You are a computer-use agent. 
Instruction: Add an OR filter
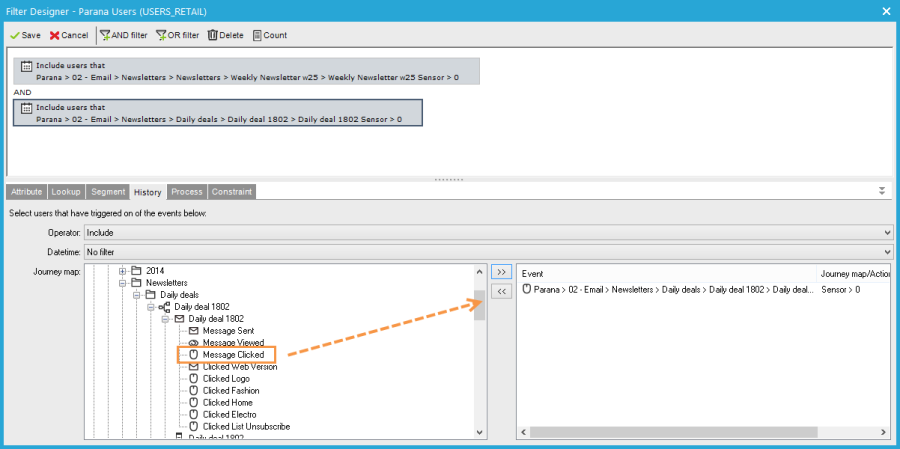[x=177, y=35]
